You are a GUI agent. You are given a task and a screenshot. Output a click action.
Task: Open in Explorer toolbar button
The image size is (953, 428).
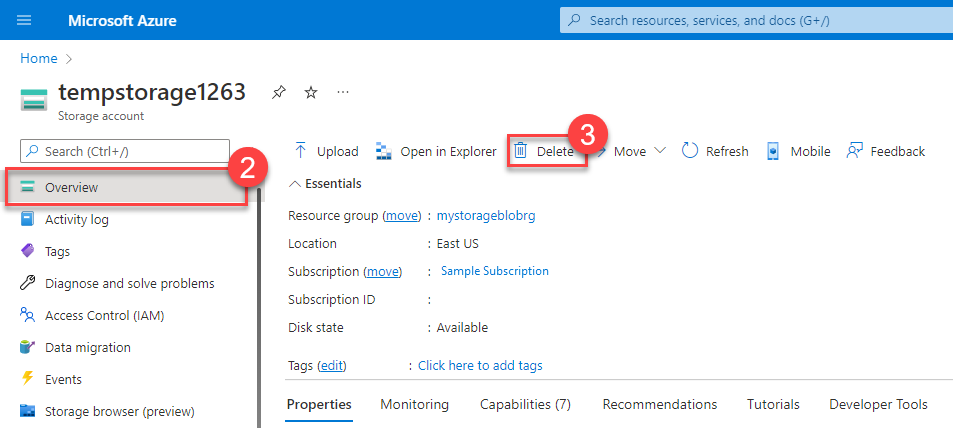[x=436, y=151]
